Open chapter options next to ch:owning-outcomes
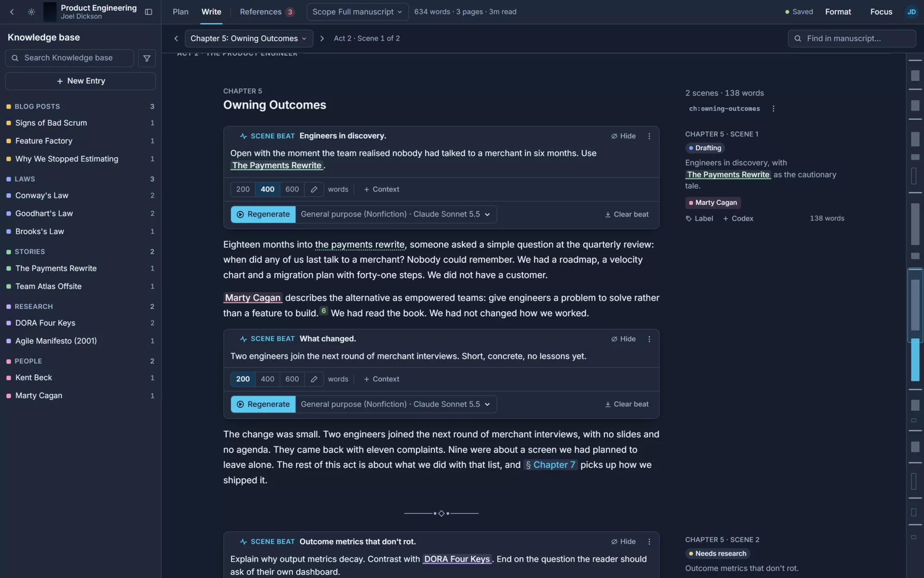924x578 pixels. pyautogui.click(x=773, y=109)
